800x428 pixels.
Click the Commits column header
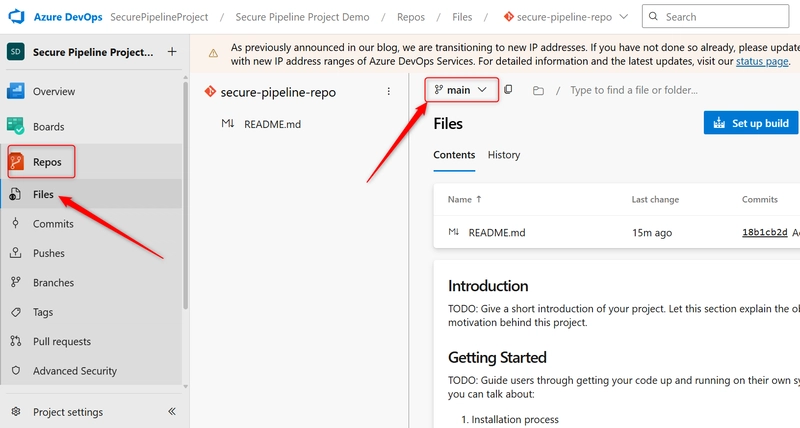(760, 199)
